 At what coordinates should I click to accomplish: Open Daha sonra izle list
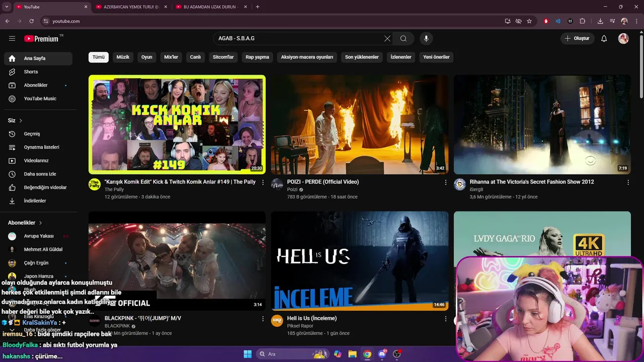pyautogui.click(x=38, y=174)
